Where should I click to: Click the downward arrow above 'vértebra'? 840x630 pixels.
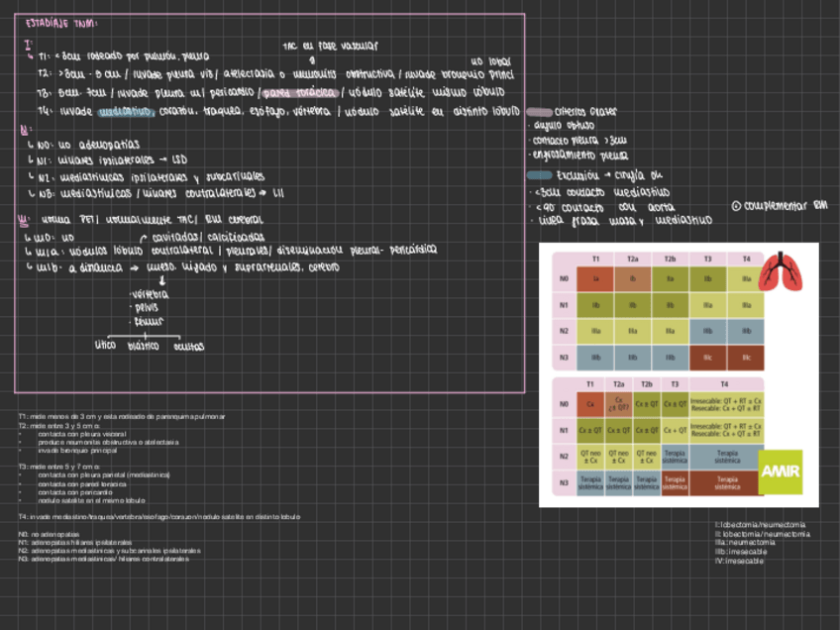point(162,281)
